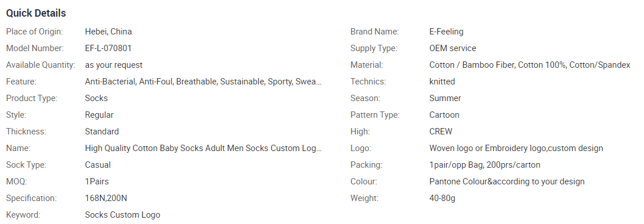The image size is (644, 224).
Task: Click the Pattern Type value Cartoon
Action: [x=444, y=115]
